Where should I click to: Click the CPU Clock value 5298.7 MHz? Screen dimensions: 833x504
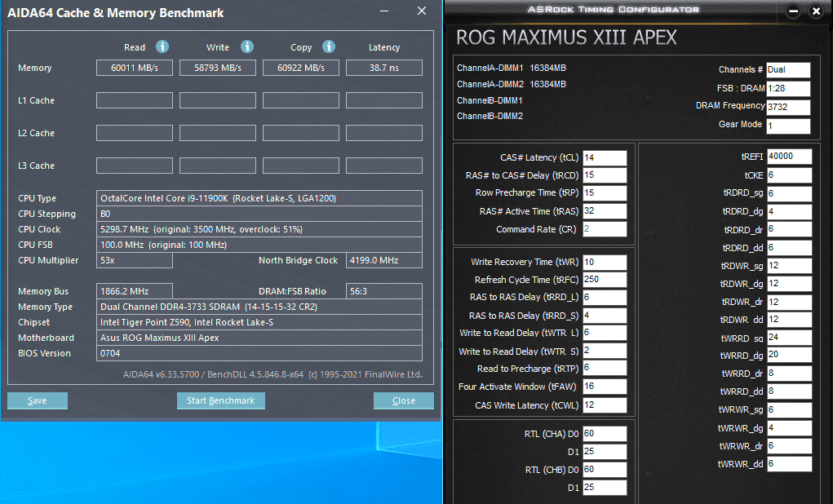pos(259,229)
